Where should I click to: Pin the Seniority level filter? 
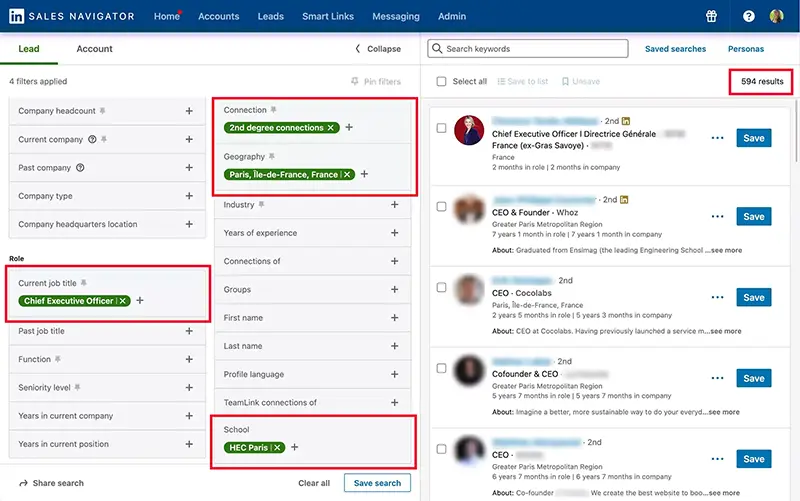point(78,387)
